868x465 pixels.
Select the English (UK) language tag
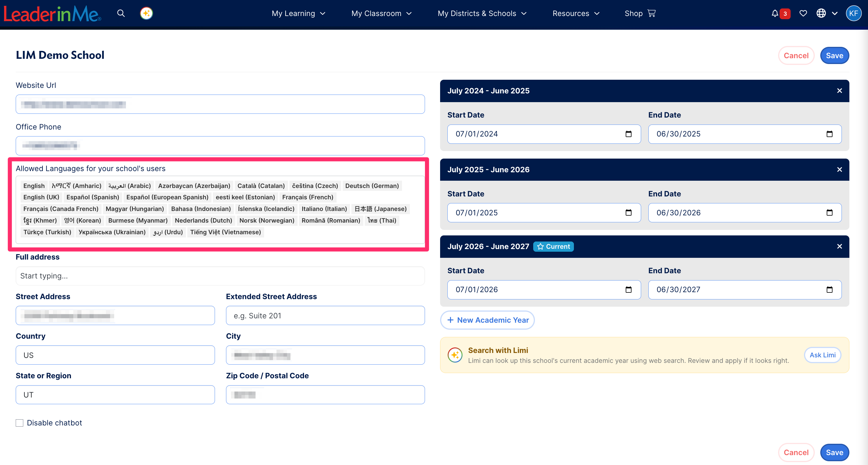41,197
